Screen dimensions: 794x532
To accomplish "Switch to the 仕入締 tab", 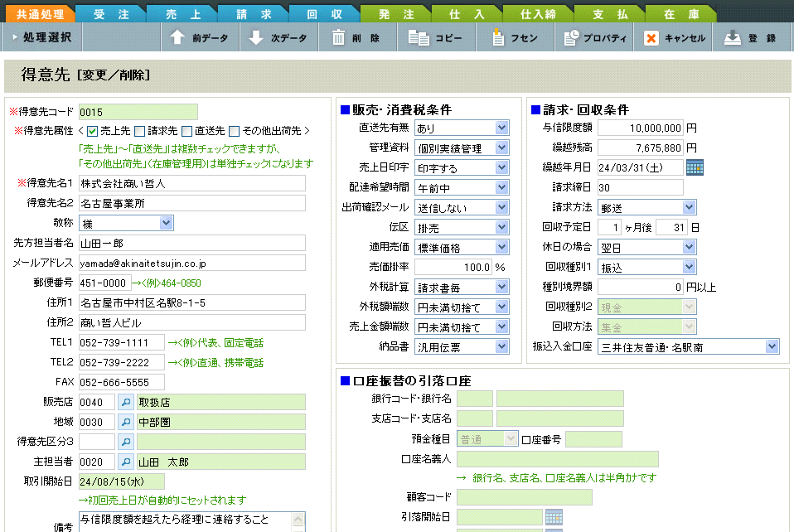I will click(539, 13).
